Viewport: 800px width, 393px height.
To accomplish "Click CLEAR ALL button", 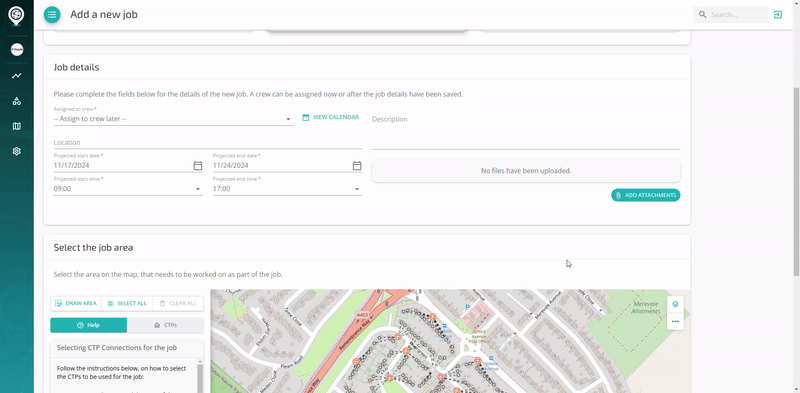I will click(x=178, y=303).
